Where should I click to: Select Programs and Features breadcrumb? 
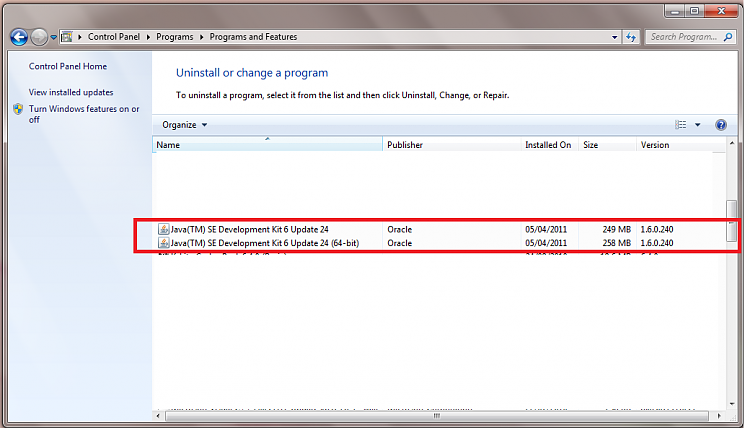coord(253,37)
